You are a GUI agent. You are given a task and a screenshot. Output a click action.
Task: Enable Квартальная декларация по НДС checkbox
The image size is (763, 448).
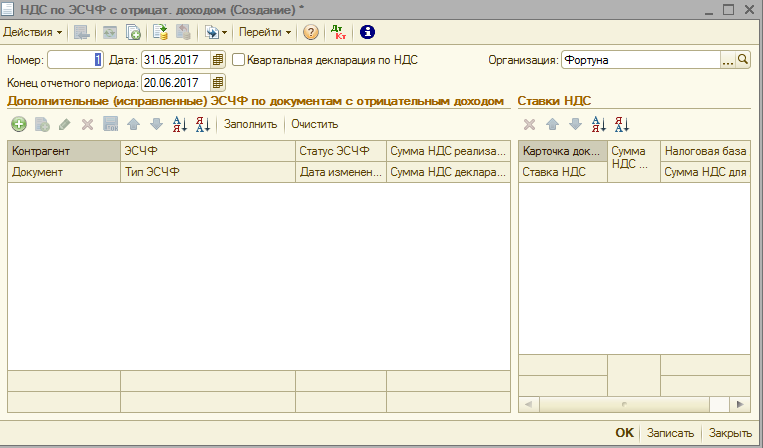(238, 60)
